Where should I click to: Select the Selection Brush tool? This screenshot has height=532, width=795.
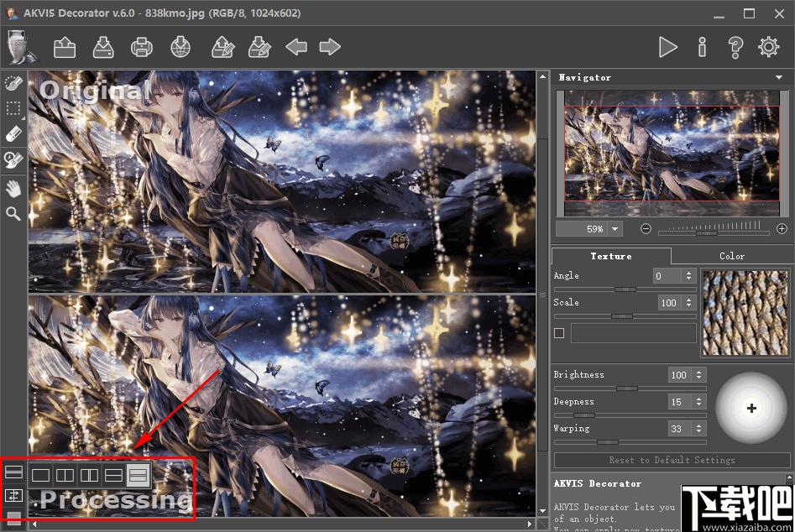13,82
